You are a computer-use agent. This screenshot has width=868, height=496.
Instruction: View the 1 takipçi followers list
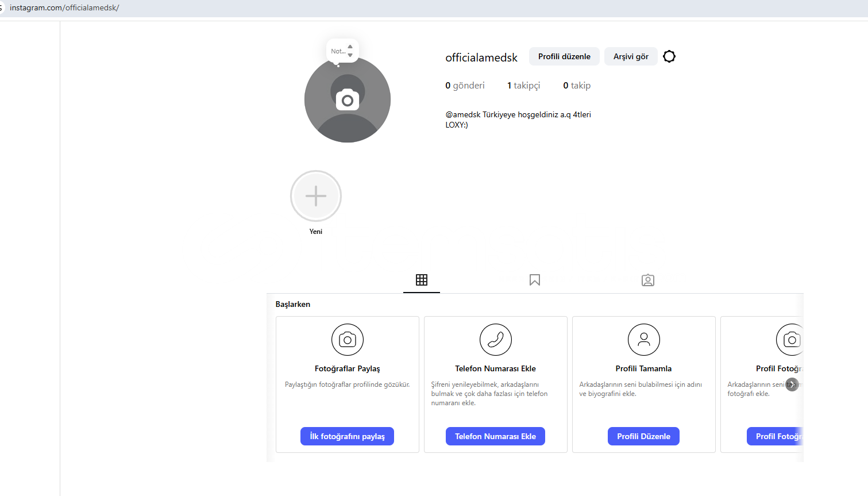click(523, 86)
